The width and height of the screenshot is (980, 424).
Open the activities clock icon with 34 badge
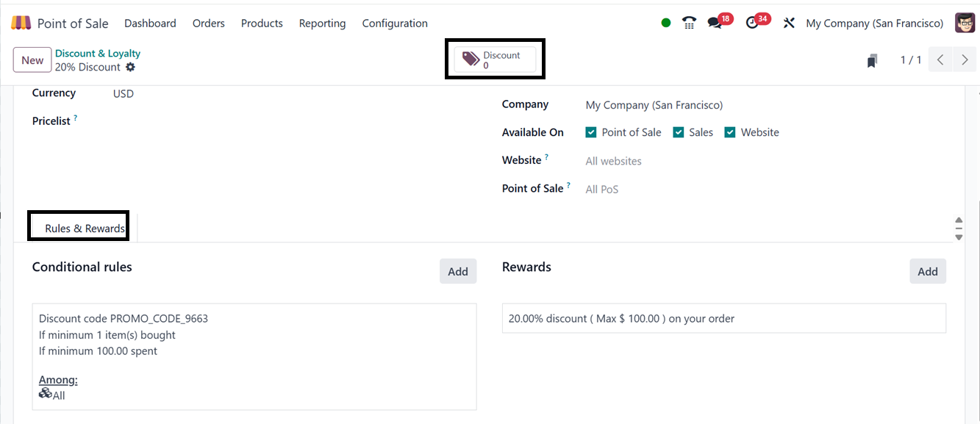pos(751,23)
